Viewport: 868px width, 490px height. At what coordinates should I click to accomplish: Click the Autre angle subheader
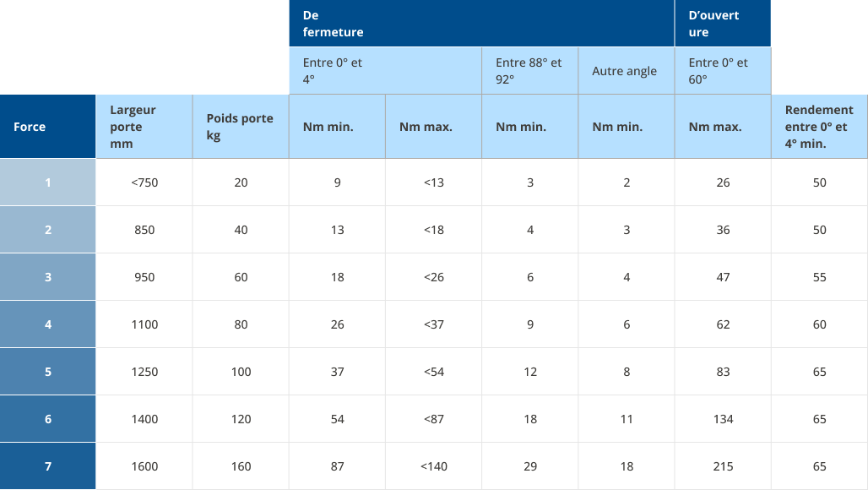626,71
